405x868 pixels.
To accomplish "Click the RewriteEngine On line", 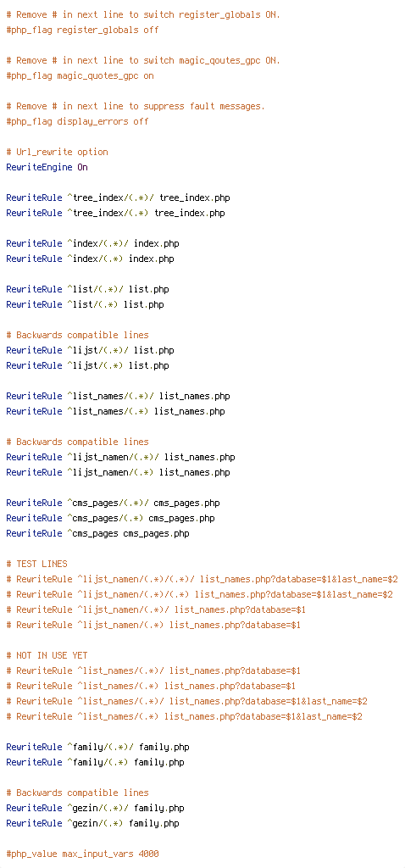I will [47, 167].
